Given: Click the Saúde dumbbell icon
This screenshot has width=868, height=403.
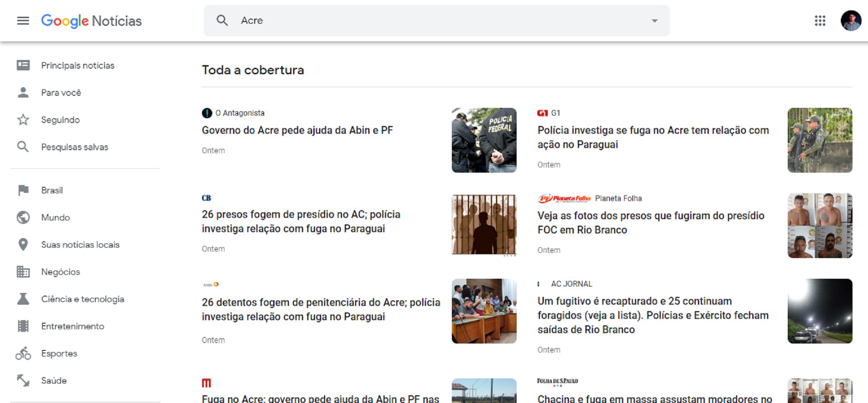Looking at the screenshot, I should [x=23, y=381].
